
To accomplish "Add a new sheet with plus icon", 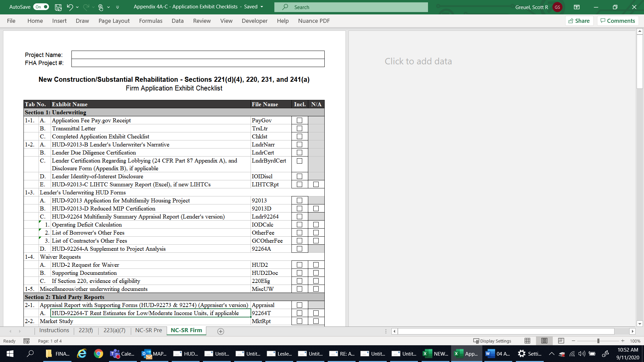I will coord(220,331).
